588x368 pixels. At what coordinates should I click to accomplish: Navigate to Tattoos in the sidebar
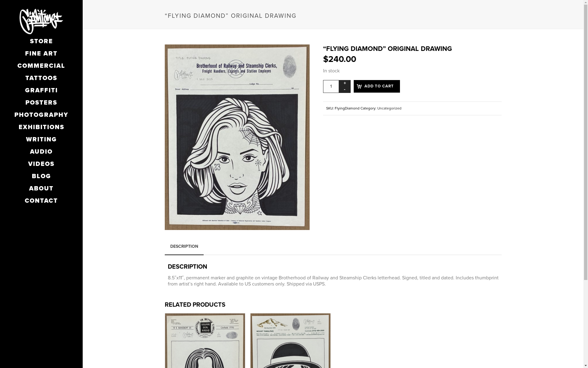point(41,78)
